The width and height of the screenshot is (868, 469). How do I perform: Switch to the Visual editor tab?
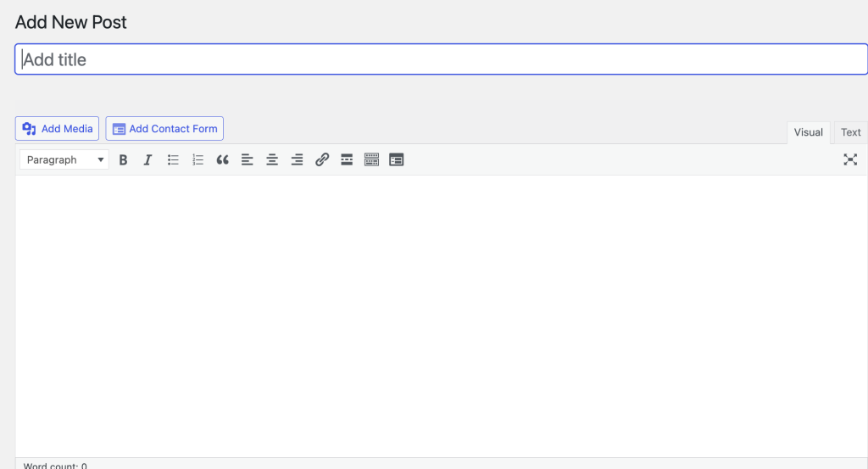(808, 132)
